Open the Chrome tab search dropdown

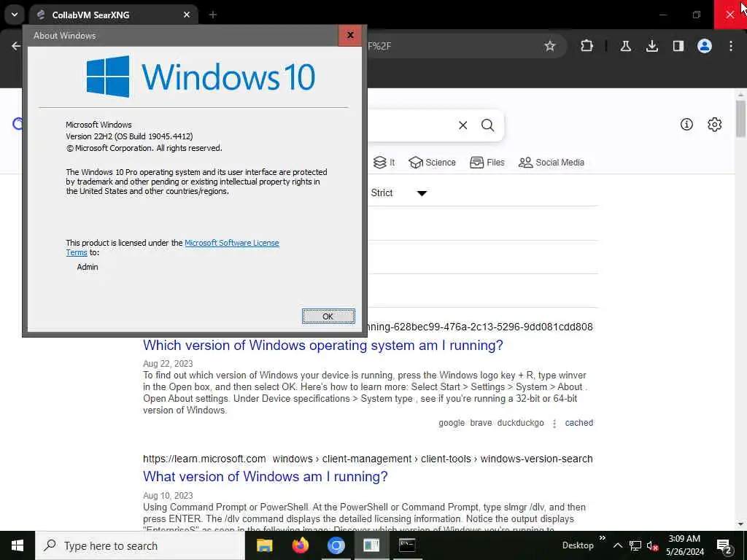click(x=15, y=15)
